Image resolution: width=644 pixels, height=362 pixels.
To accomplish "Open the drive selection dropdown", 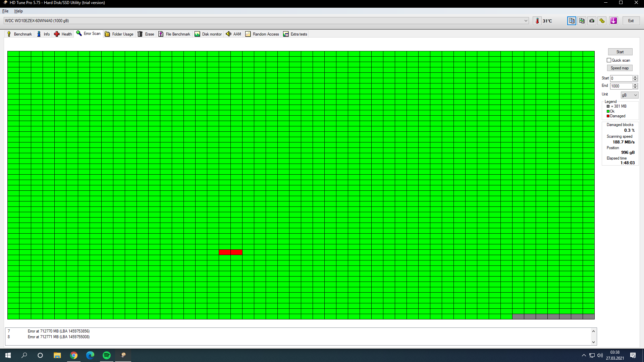I will (526, 21).
